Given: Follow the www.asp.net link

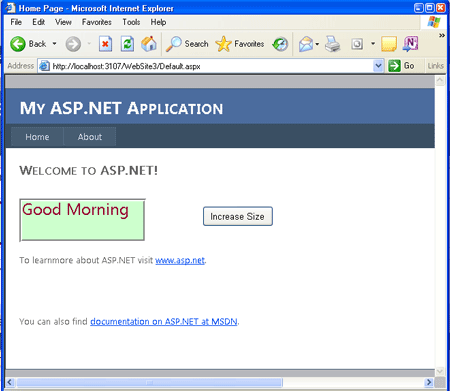Looking at the screenshot, I should 180,260.
